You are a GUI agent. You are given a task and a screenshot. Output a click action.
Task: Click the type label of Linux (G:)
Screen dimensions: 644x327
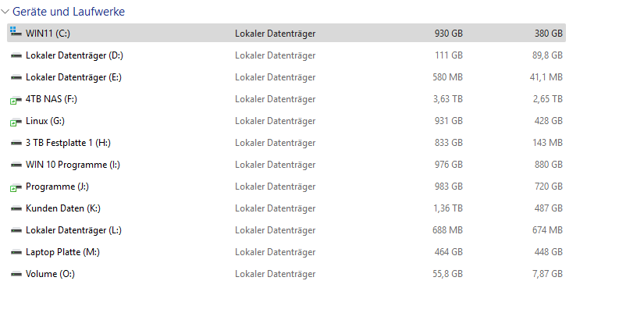pos(275,121)
